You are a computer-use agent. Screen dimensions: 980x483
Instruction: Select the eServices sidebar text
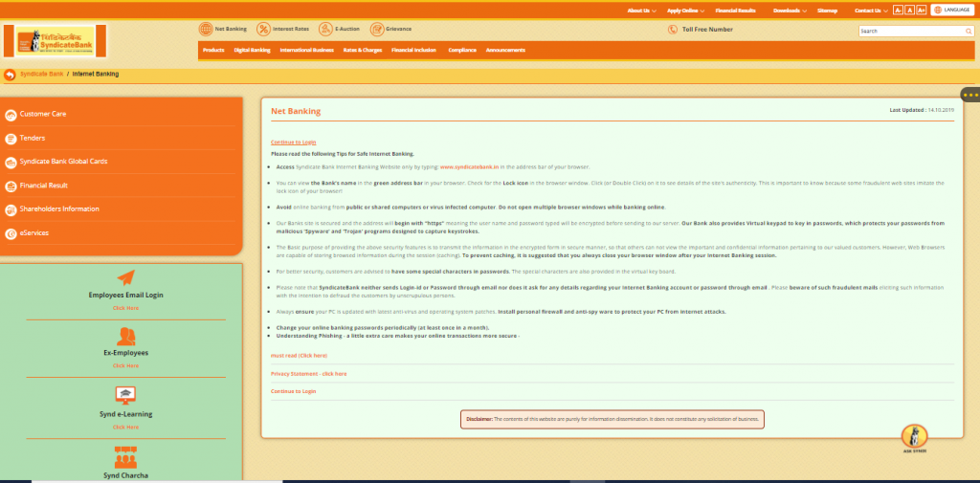click(x=34, y=233)
